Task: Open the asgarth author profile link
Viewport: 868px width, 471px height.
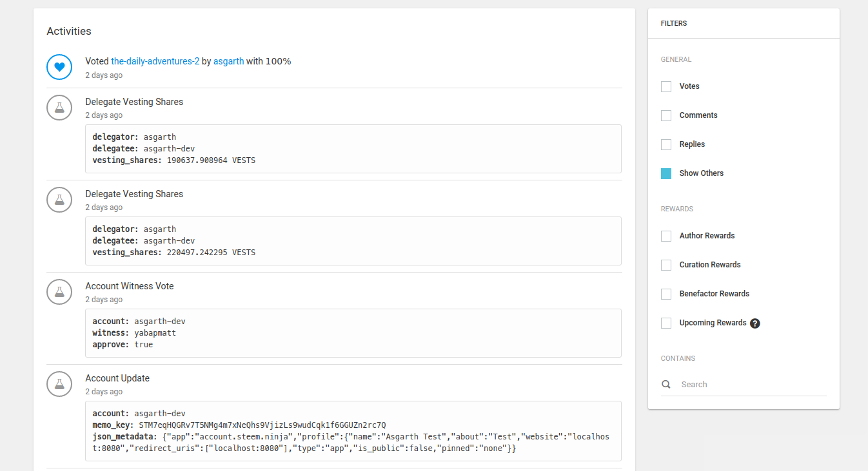Action: 228,61
